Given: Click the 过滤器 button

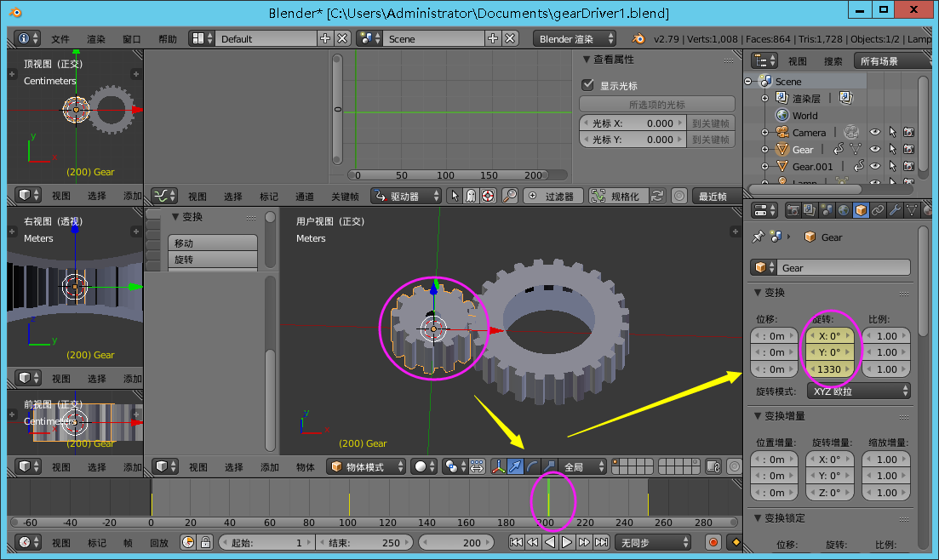Looking at the screenshot, I should (x=553, y=196).
